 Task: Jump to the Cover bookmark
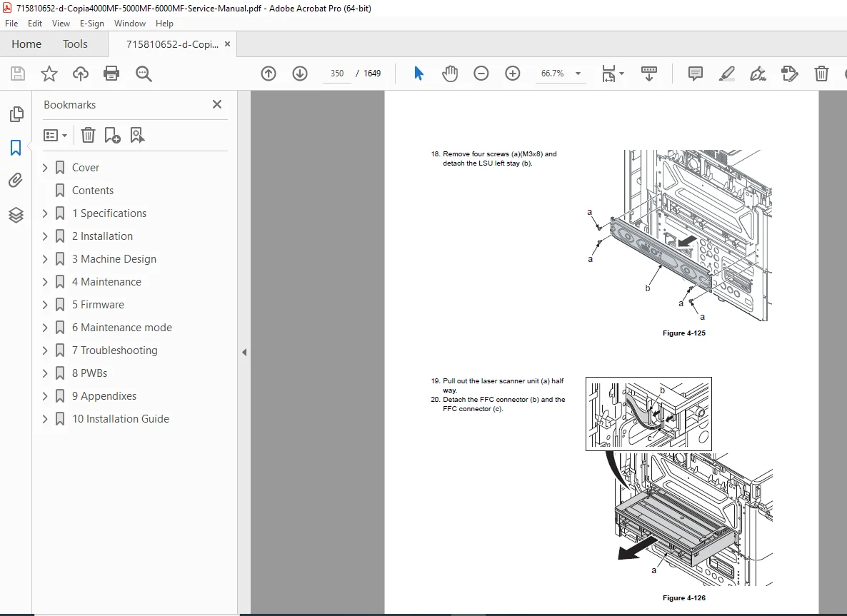coord(86,168)
